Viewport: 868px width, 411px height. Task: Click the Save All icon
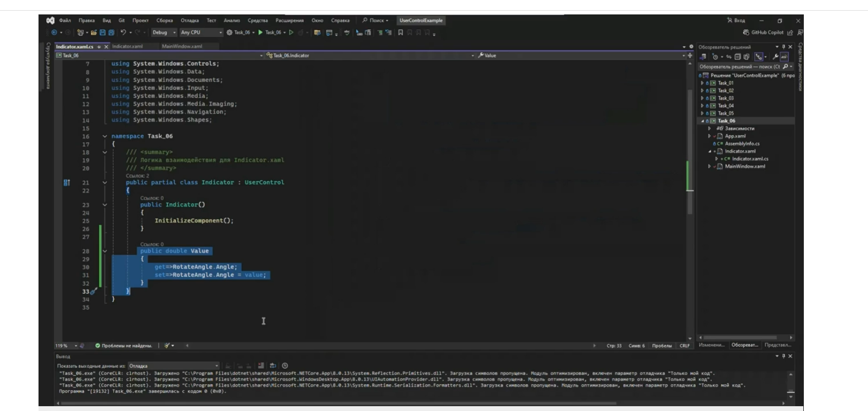pos(111,33)
